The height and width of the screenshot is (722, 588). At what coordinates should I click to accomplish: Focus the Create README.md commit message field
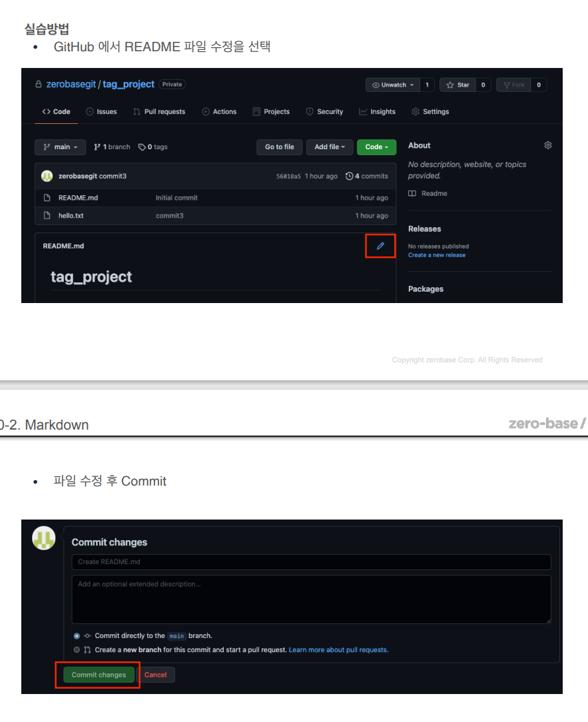pos(311,561)
